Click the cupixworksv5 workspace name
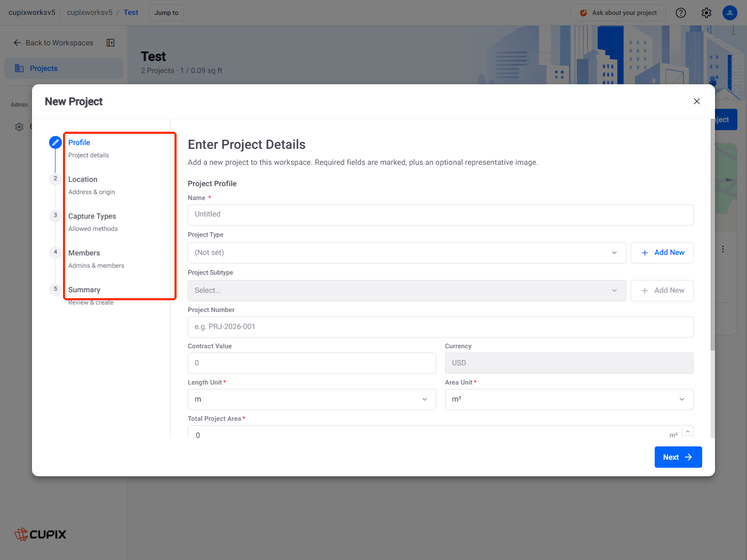The height and width of the screenshot is (560, 747). click(x=32, y=12)
